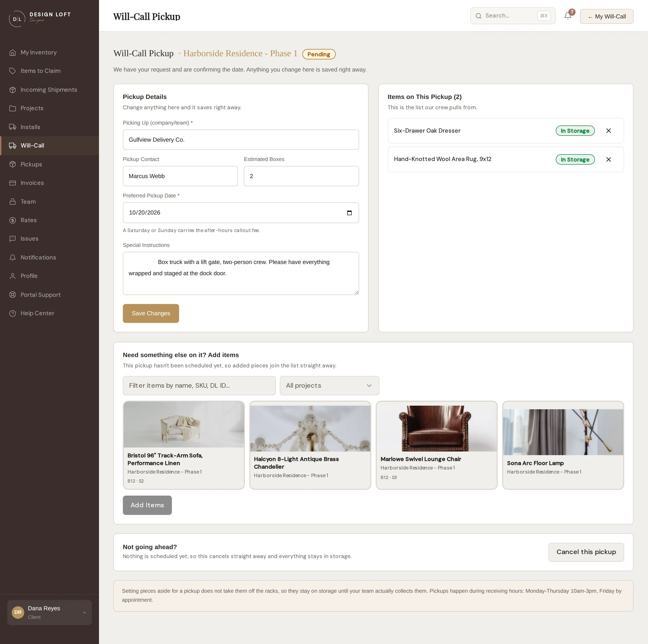This screenshot has height=644, width=648.
Task: Open the calendar picker for pickup date
Action: pos(349,212)
